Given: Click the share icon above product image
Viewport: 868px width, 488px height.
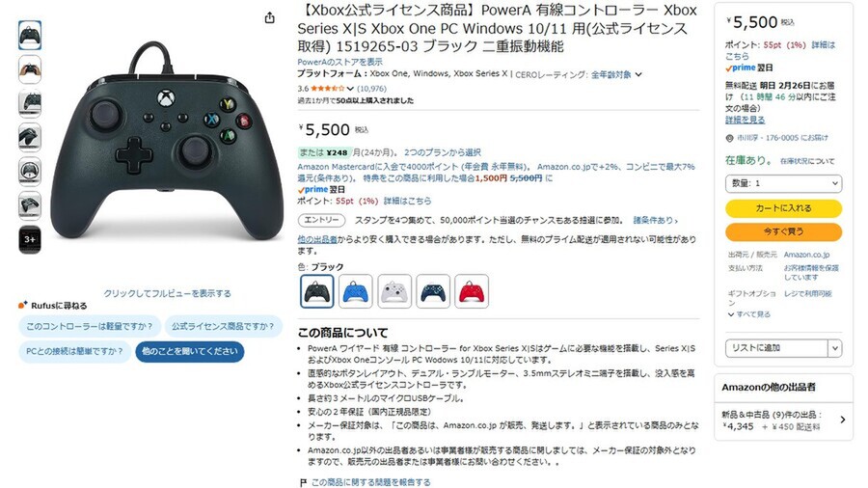Looking at the screenshot, I should [x=270, y=17].
